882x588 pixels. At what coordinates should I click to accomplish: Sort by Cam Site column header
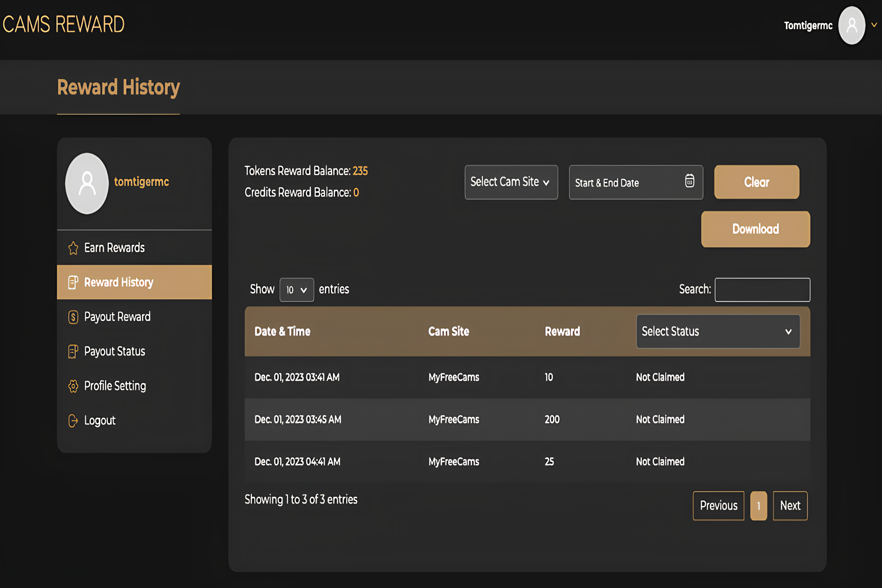coord(449,331)
